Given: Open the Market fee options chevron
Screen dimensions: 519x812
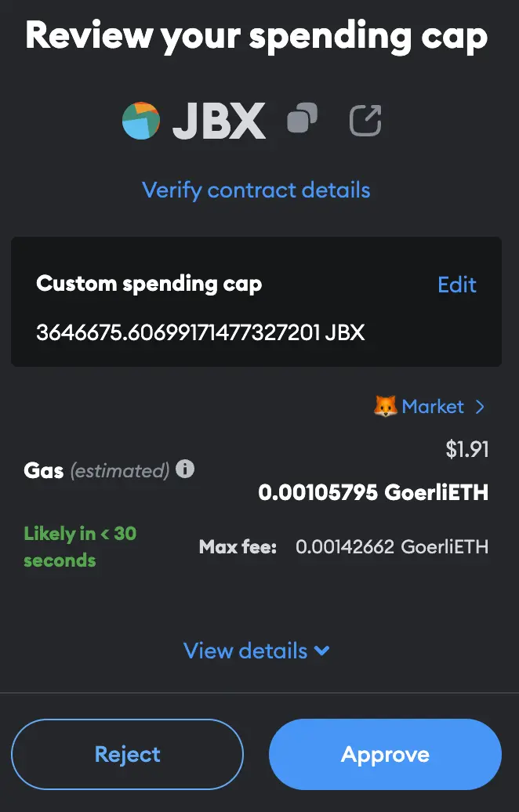Looking at the screenshot, I should pyautogui.click(x=481, y=406).
